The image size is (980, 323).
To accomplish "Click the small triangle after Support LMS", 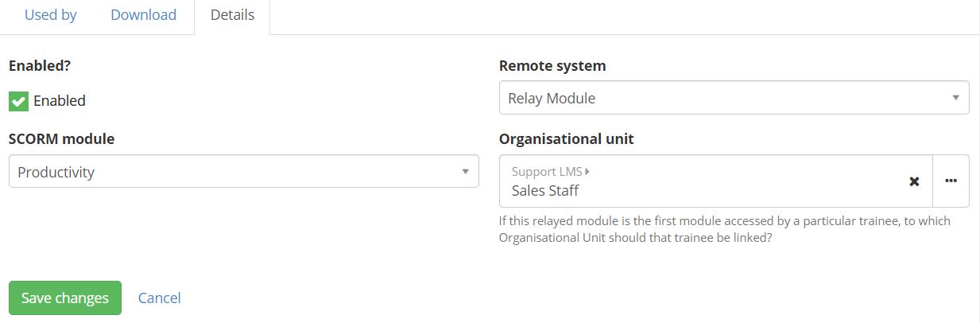I will (x=587, y=171).
